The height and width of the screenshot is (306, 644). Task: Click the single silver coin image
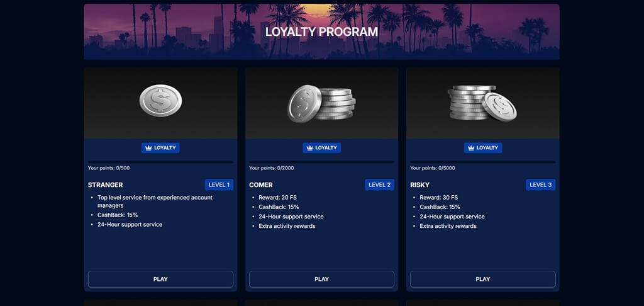point(160,100)
